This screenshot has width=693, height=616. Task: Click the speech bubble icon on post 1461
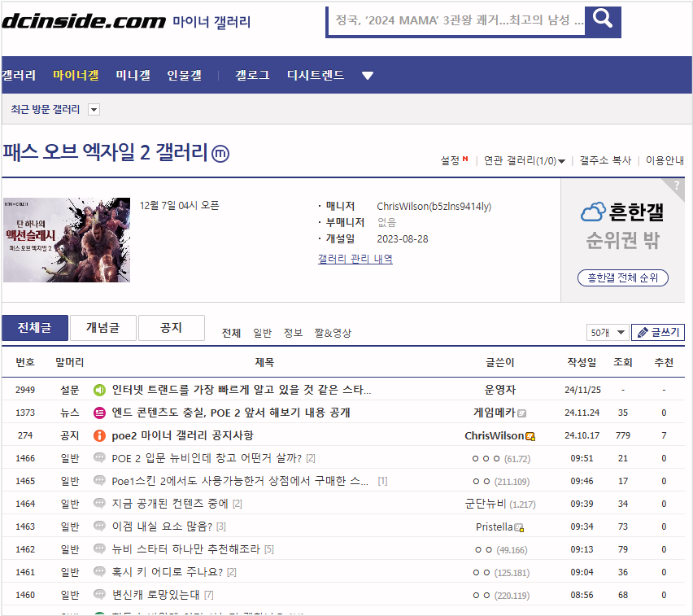[x=99, y=571]
